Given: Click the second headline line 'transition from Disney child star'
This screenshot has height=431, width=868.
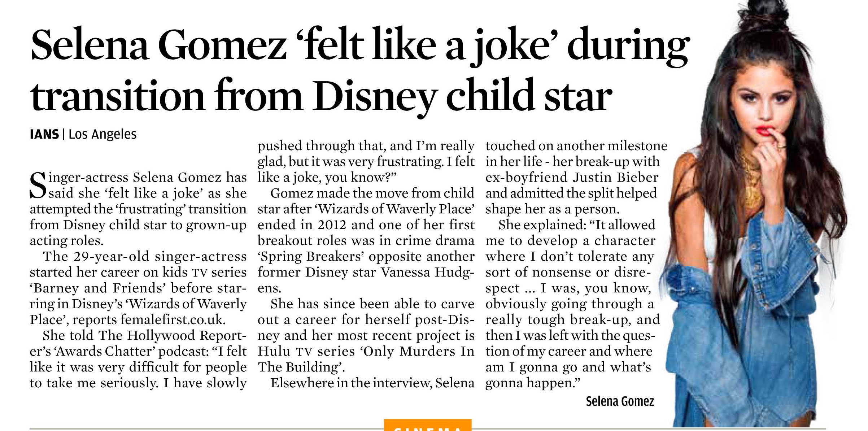Looking at the screenshot, I should (x=321, y=96).
